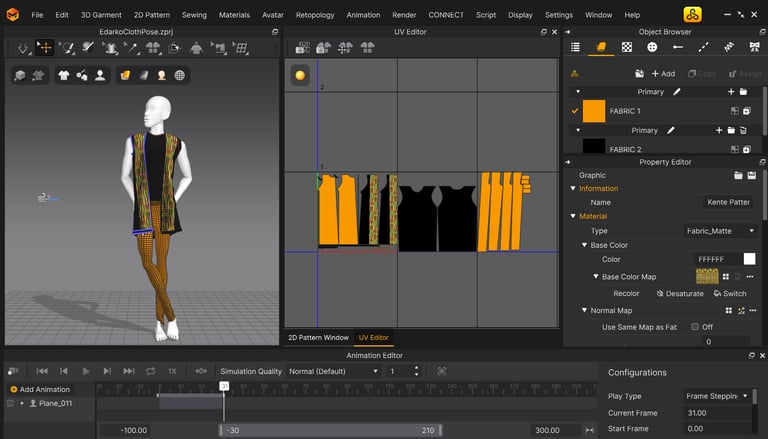Open the Simulation Quality dropdown
768x439 pixels.
(333, 371)
